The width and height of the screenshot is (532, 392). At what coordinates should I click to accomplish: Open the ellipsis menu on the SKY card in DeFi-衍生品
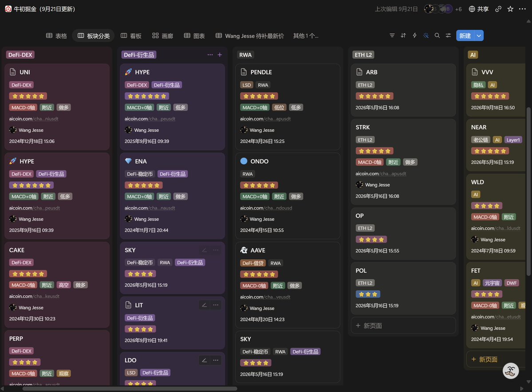point(216,250)
